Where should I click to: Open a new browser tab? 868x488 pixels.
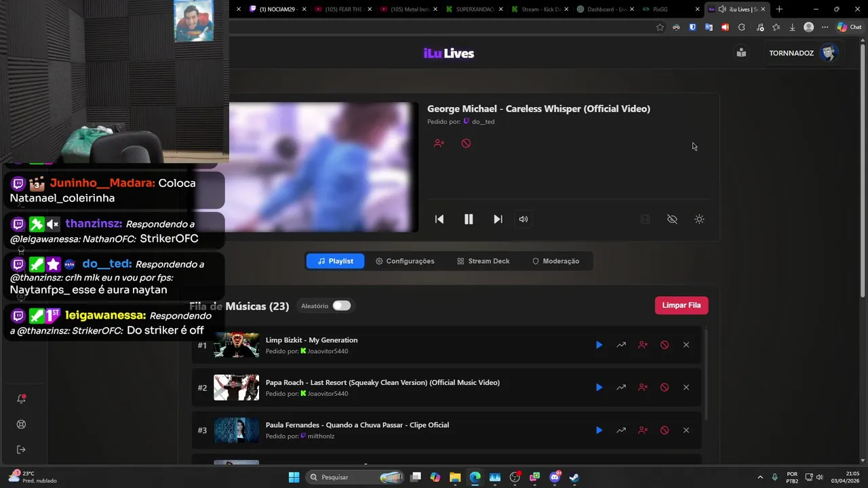point(779,9)
